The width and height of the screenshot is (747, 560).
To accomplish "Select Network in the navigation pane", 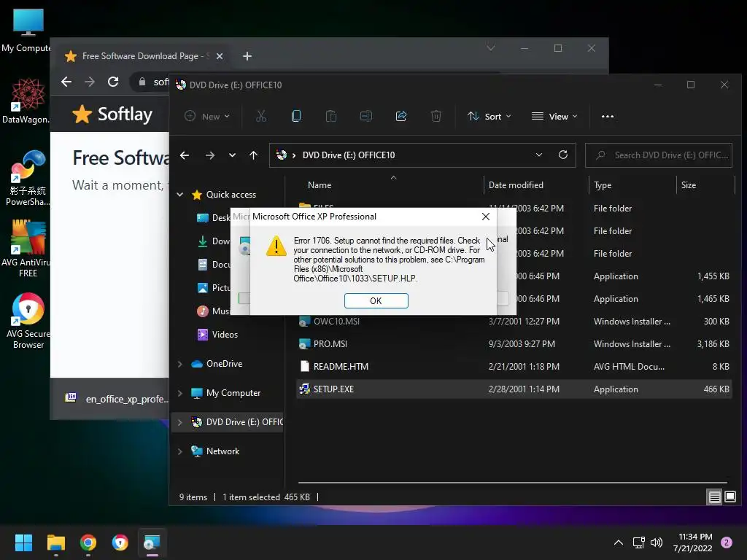I will pos(223,451).
